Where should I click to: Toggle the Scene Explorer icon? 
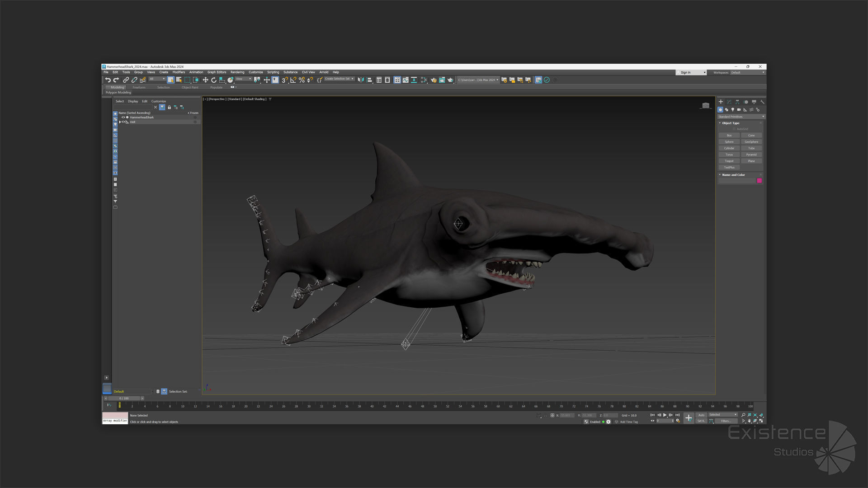pos(379,80)
